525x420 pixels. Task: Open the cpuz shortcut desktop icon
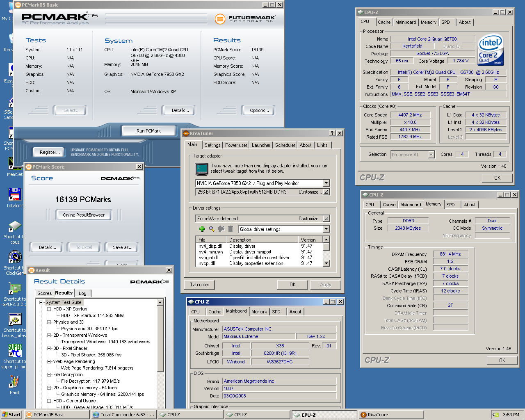15,226
